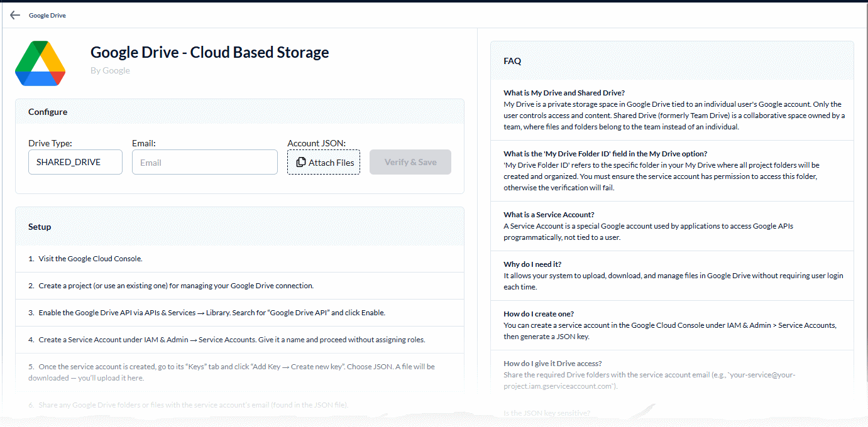Image resolution: width=868 pixels, height=427 pixels.
Task: Click the Google Drive triangle logo
Action: coord(40,63)
